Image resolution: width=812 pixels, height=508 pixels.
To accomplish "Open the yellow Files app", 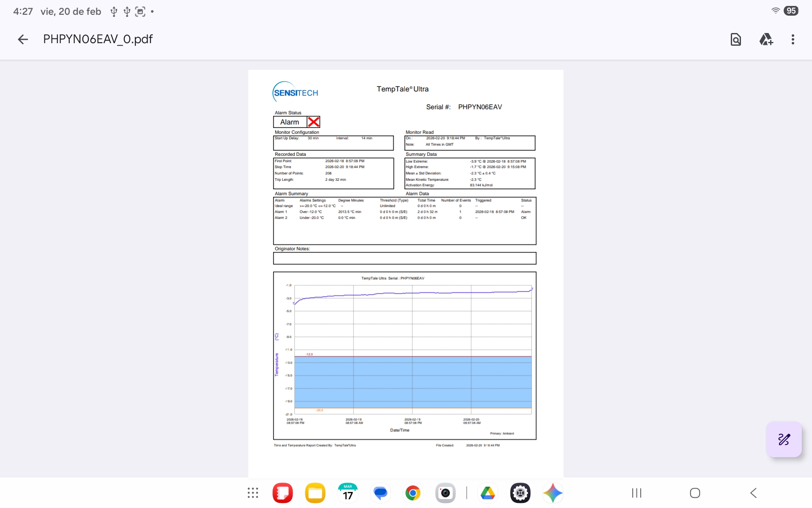I will point(315,493).
